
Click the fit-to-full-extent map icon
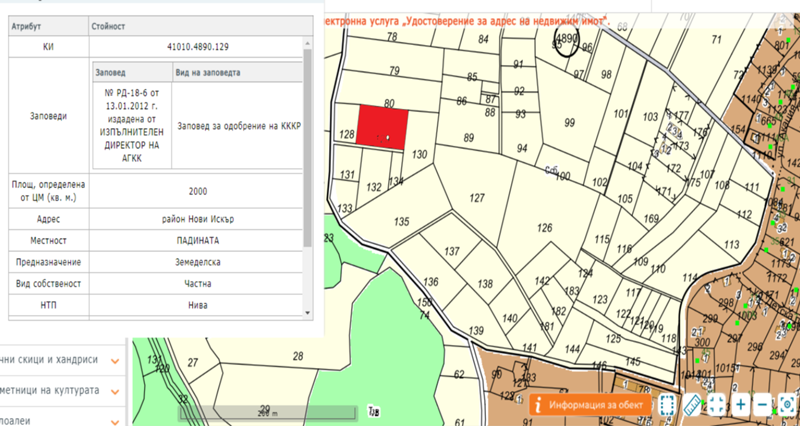point(717,405)
